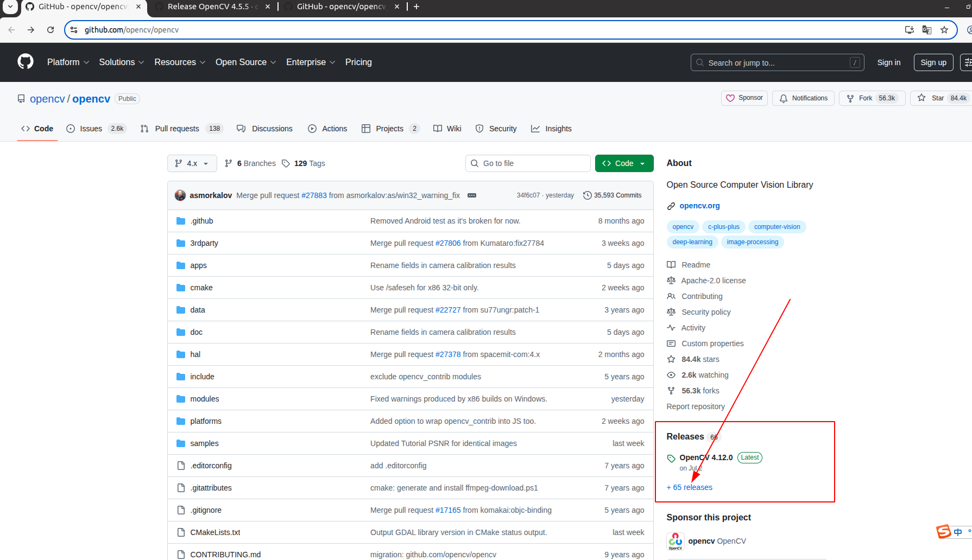Click the GitHub logo home icon

click(26, 62)
